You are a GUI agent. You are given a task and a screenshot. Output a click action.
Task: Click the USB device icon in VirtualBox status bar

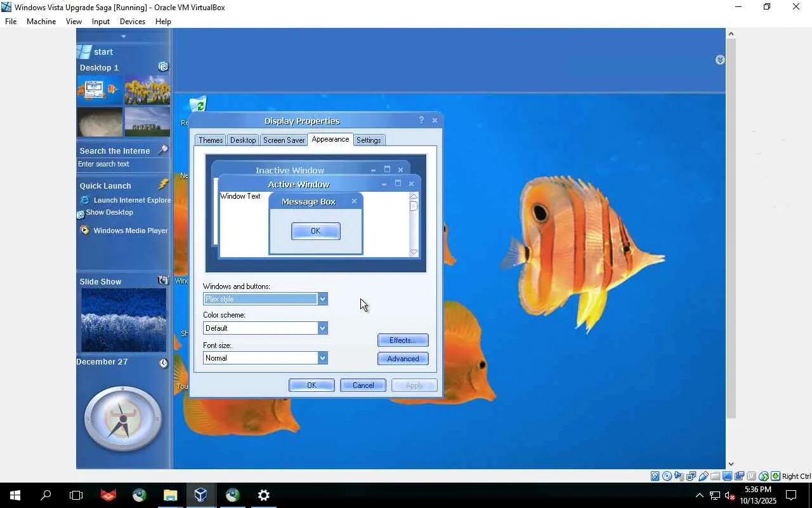(703, 476)
